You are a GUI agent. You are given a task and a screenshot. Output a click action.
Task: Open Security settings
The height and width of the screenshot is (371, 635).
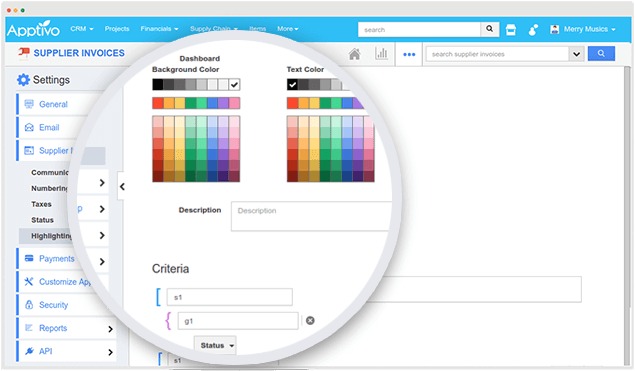(x=53, y=305)
